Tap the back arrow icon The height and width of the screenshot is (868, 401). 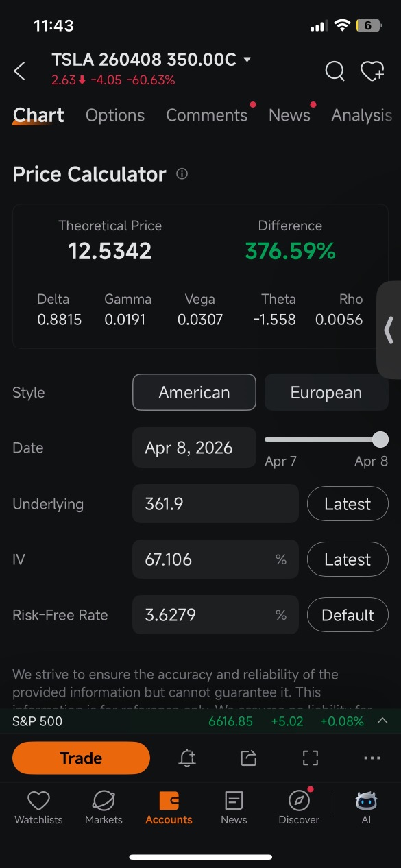coord(19,71)
